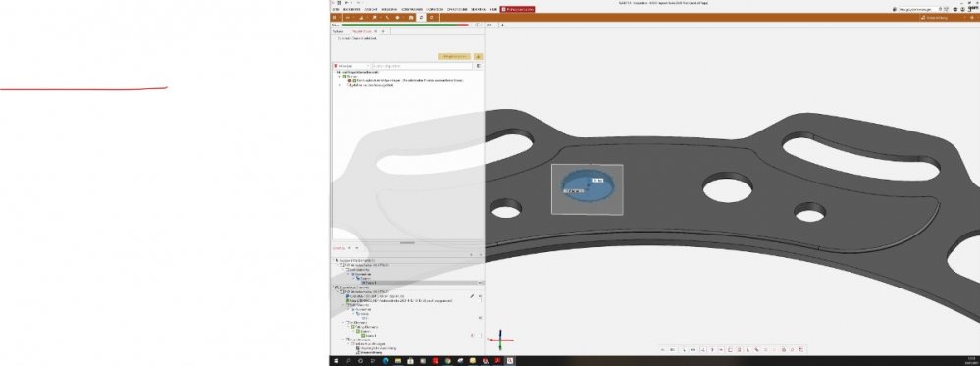Open the BEARBEITEN menu

point(352,10)
